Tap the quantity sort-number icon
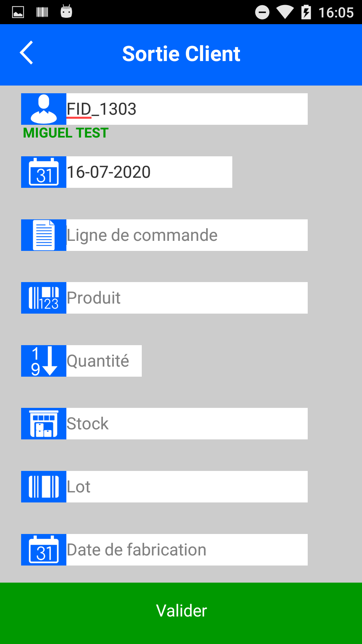 click(44, 361)
